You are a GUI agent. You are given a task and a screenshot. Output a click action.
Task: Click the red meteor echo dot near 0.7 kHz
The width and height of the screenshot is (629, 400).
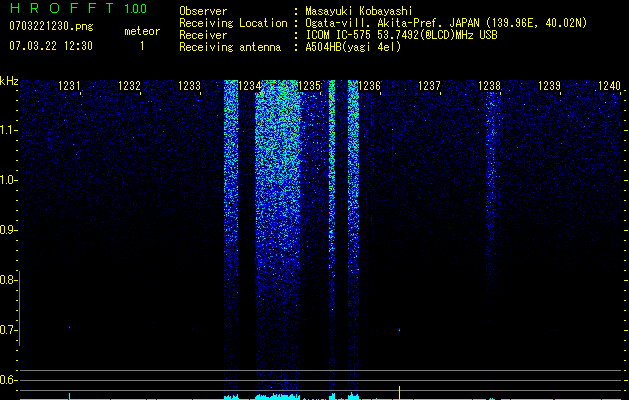(x=399, y=330)
